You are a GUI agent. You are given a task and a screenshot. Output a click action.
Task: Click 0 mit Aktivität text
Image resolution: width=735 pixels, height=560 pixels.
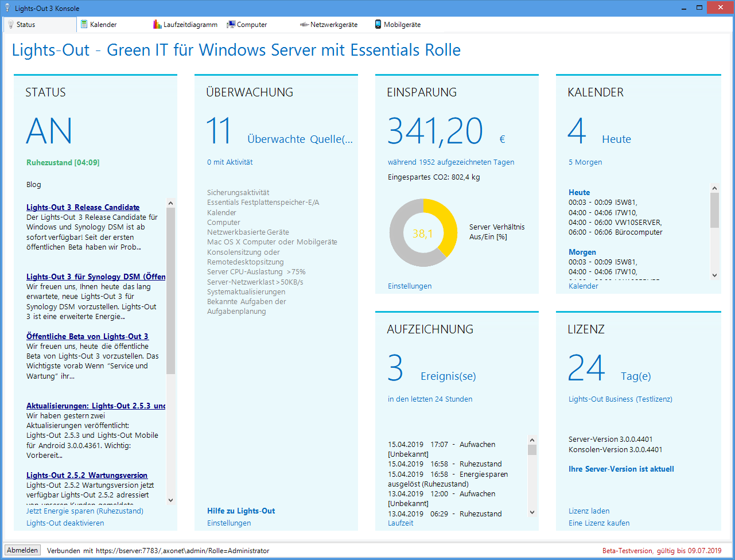(230, 162)
